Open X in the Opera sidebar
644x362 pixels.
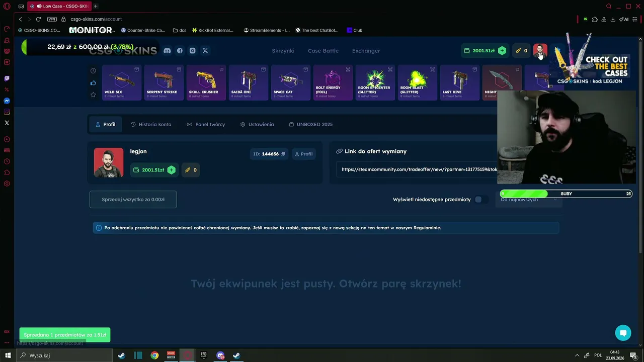[x=7, y=123]
